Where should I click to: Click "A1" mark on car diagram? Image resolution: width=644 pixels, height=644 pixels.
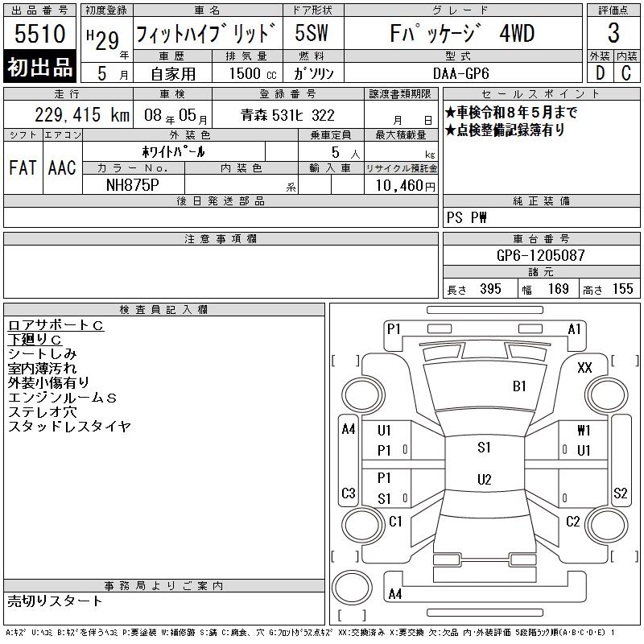tap(575, 329)
